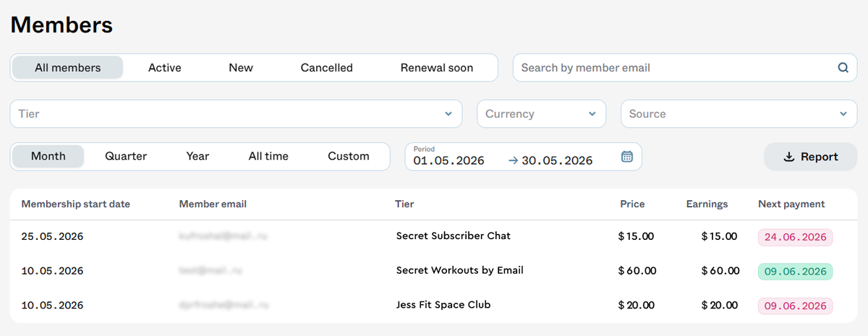Image resolution: width=868 pixels, height=336 pixels.
Task: Open the Renewal soon tab
Action: [x=437, y=68]
